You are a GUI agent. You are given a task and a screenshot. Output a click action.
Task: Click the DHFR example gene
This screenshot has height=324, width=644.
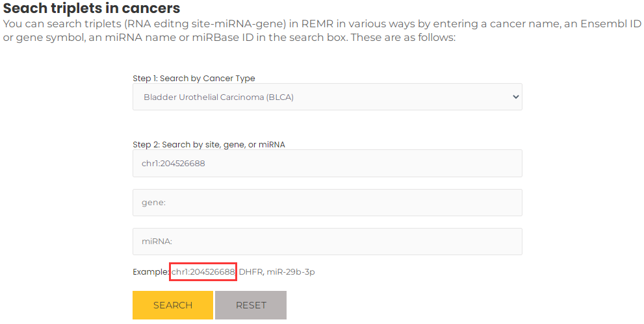pos(251,272)
